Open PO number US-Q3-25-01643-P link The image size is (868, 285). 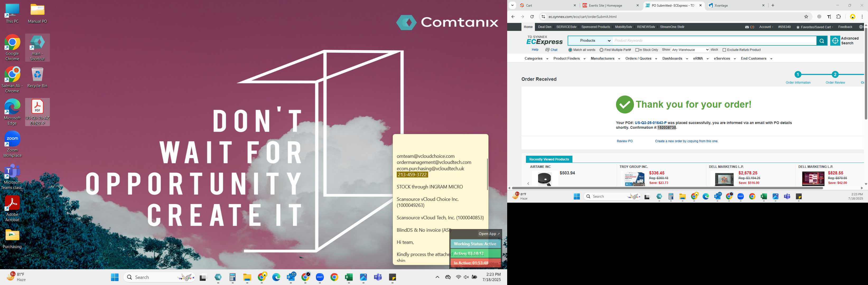[650, 123]
